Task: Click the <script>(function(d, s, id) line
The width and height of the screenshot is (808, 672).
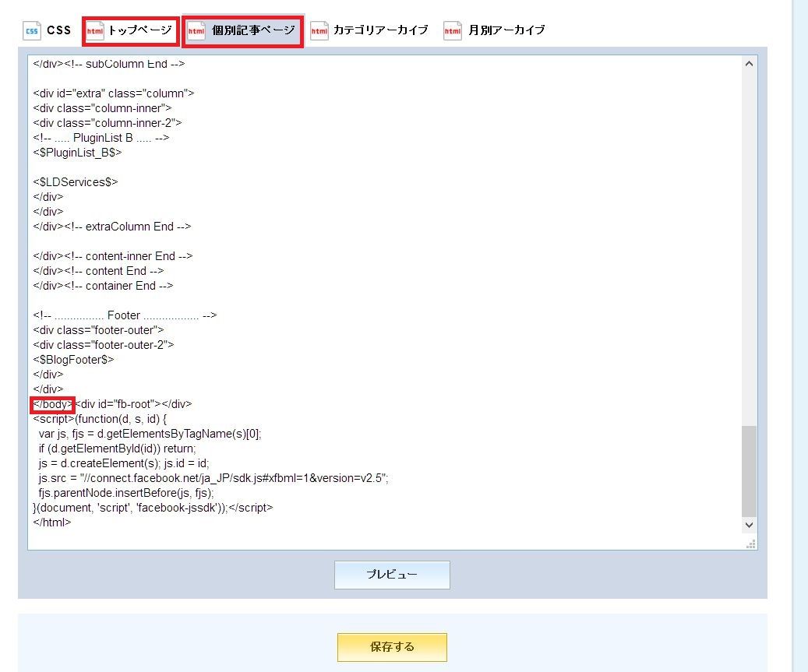Action: click(x=100, y=419)
